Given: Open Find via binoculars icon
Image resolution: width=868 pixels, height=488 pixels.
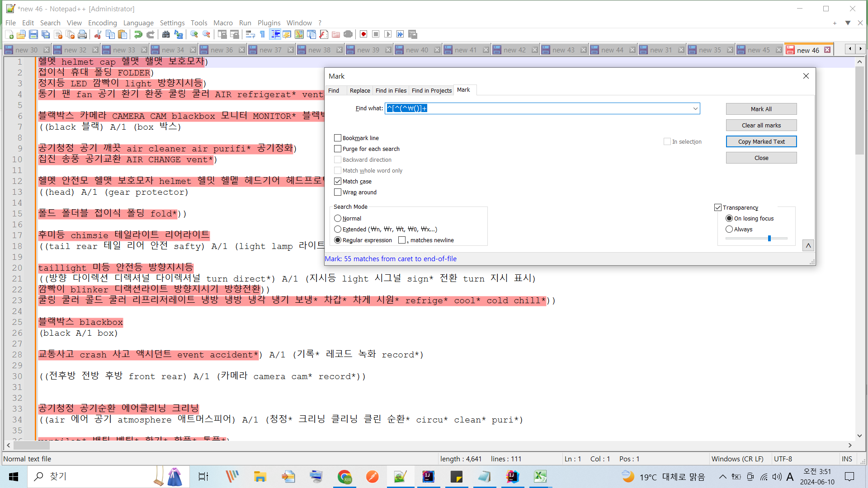Looking at the screenshot, I should click(166, 34).
